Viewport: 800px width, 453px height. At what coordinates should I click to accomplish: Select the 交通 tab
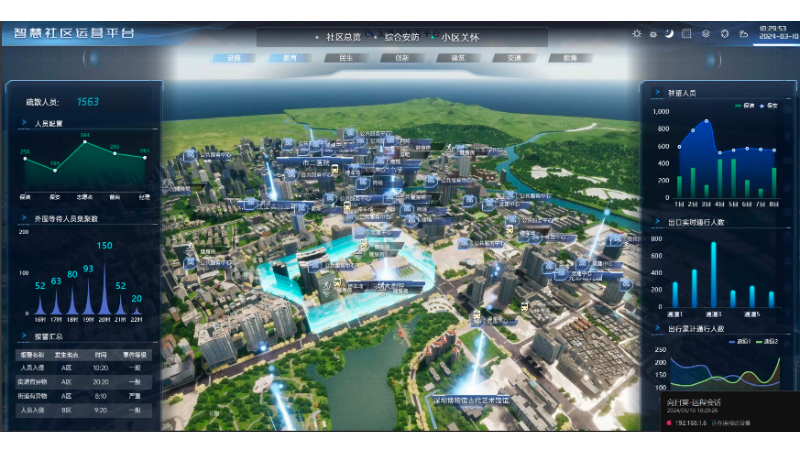click(x=514, y=58)
